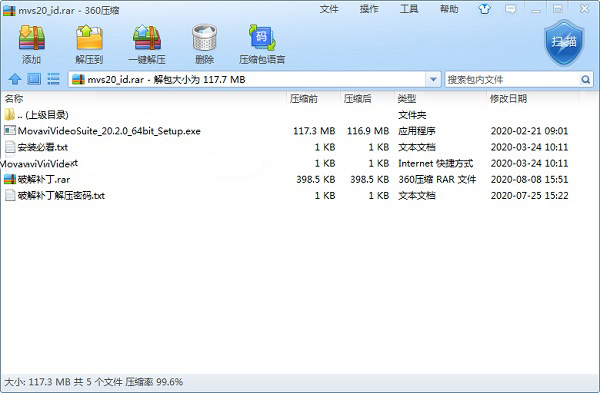Expand the address bar path dropdown

[x=433, y=80]
